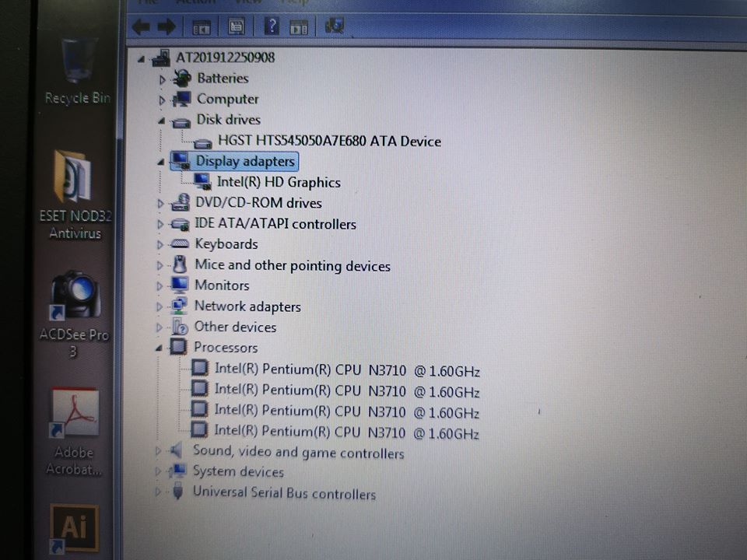
Task: Click the Help toolbar icon
Action: coord(270,27)
